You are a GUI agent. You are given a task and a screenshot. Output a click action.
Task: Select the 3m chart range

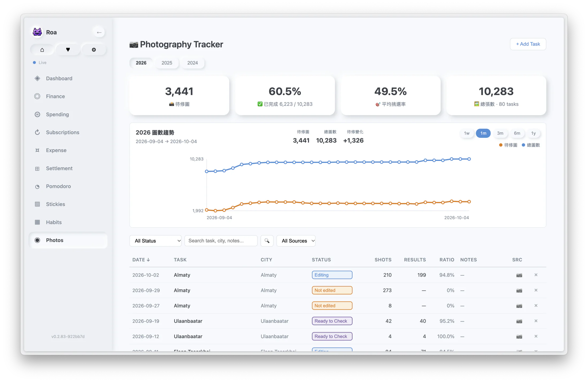coord(500,133)
